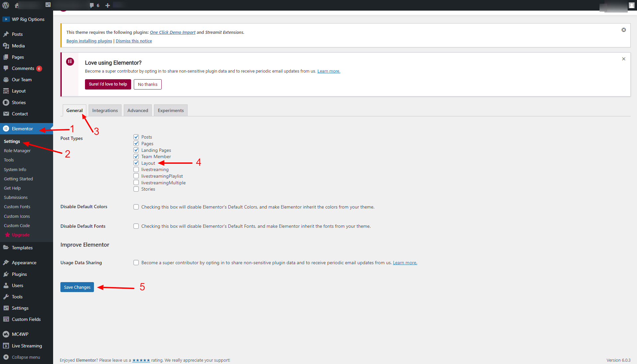
Task: Select the General tab
Action: 74,110
